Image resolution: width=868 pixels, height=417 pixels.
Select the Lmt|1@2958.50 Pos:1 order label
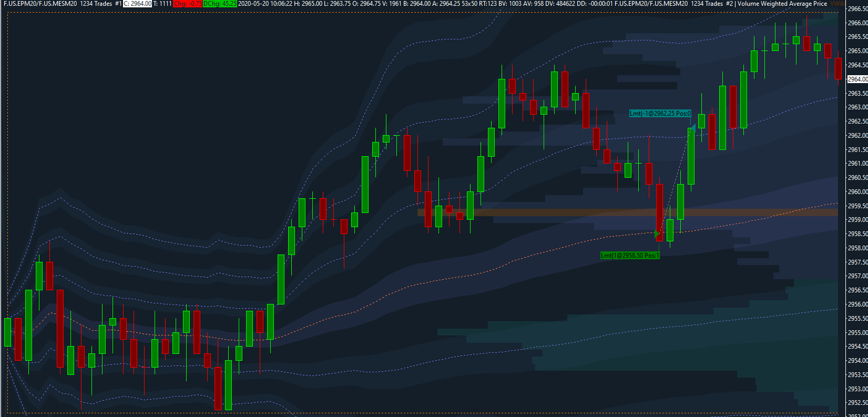coord(630,256)
